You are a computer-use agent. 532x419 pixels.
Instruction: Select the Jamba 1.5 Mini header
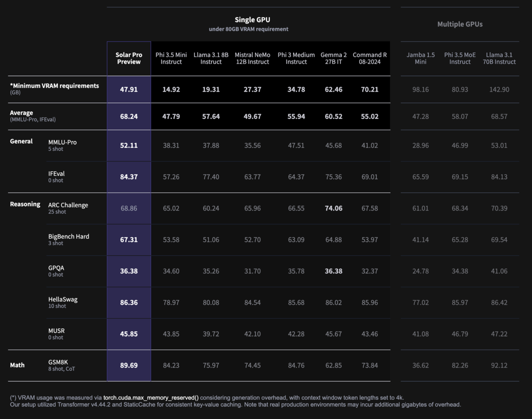pyautogui.click(x=421, y=58)
